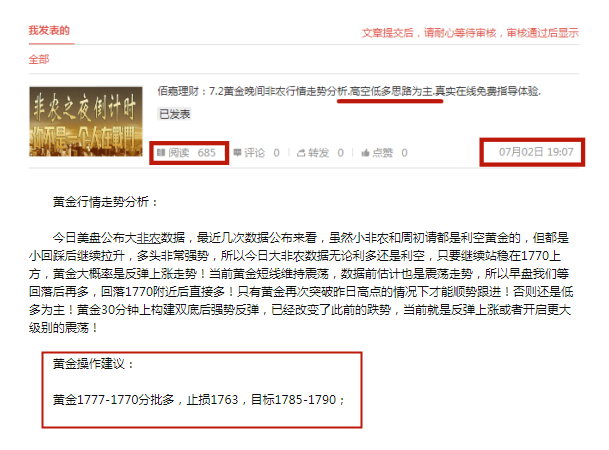Open article title 佰嘉理财 7.2黄金晚间非农行情
Image resolution: width=609 pixels, height=450 pixels.
click(x=349, y=91)
